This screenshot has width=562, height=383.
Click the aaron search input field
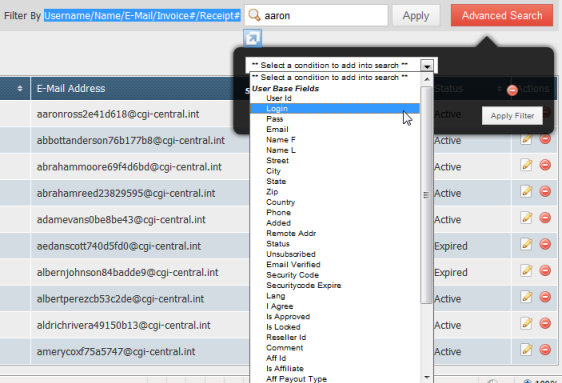316,15
